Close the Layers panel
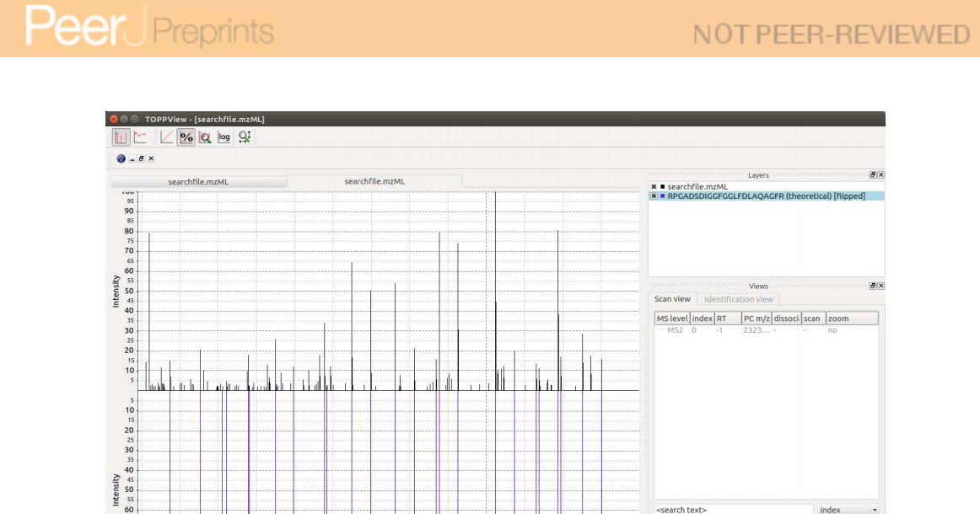Viewport: 980px width, 514px height. coord(880,175)
